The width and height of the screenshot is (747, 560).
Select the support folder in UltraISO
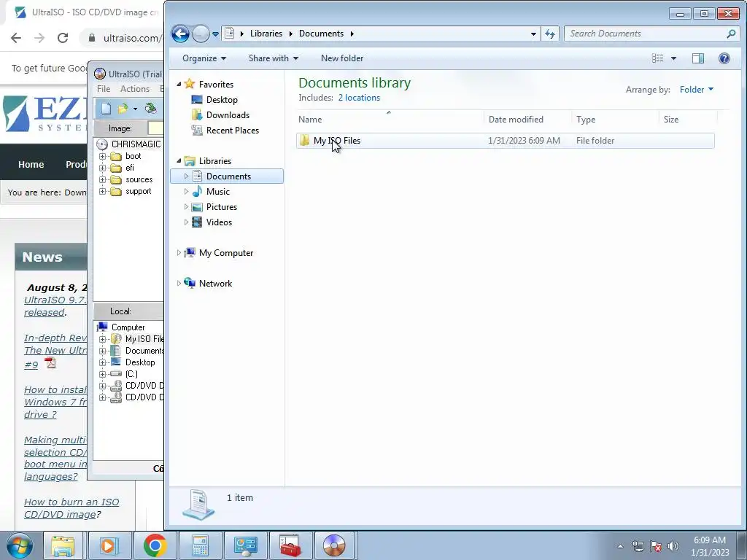coord(138,192)
